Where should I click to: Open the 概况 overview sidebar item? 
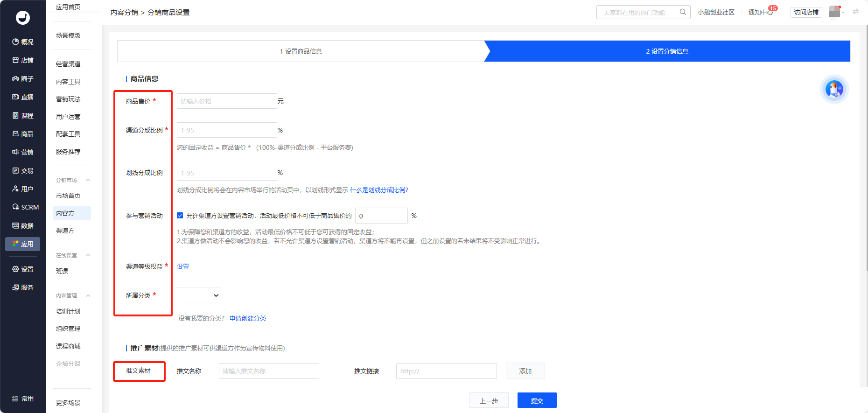[x=23, y=42]
